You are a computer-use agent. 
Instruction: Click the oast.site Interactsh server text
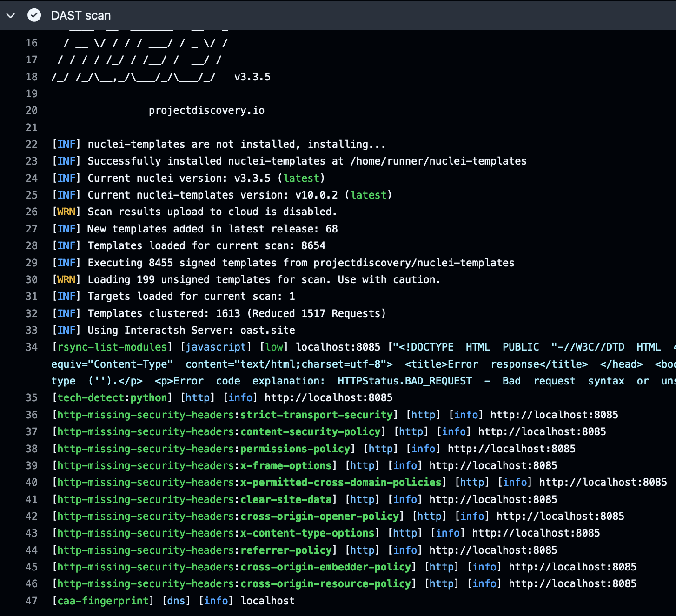[x=267, y=330]
